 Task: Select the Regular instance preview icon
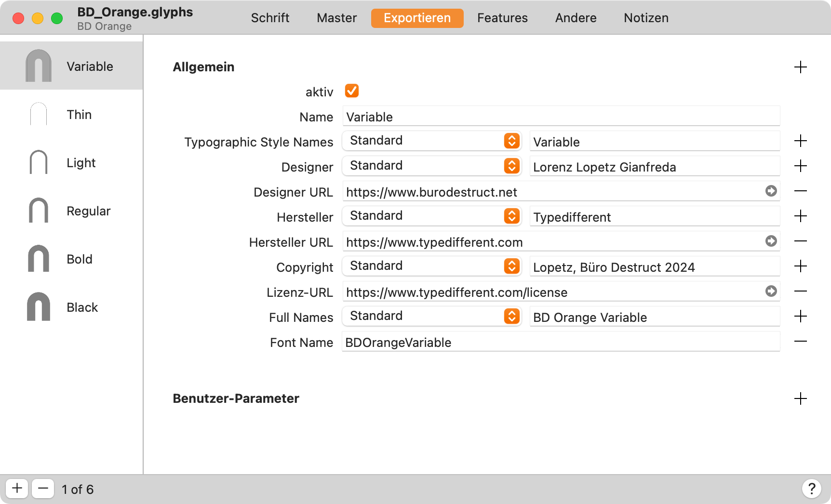pos(39,210)
